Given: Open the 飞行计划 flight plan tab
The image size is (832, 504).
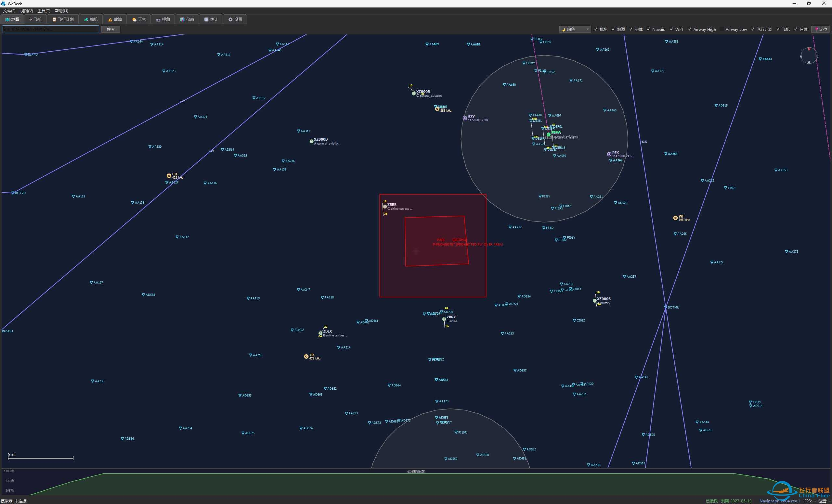Looking at the screenshot, I should click(63, 19).
